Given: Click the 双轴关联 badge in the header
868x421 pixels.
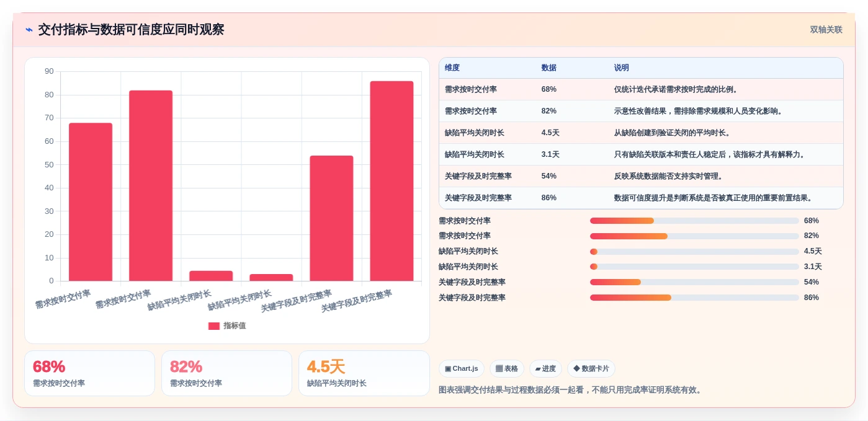Looking at the screenshot, I should pos(826,30).
